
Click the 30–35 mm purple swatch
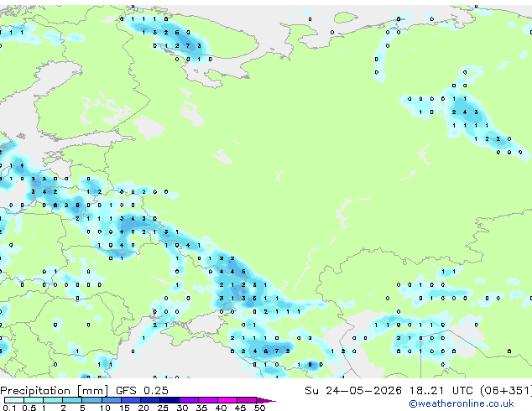189,400
